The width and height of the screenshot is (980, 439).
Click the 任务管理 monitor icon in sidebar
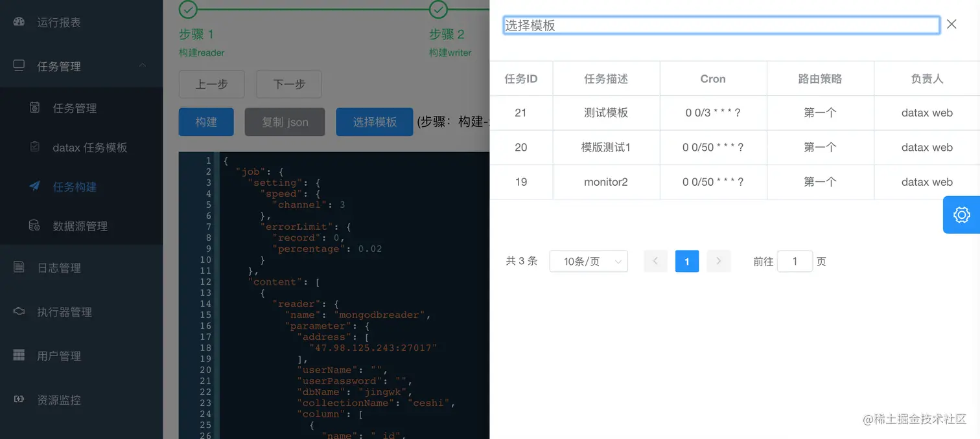(19, 65)
